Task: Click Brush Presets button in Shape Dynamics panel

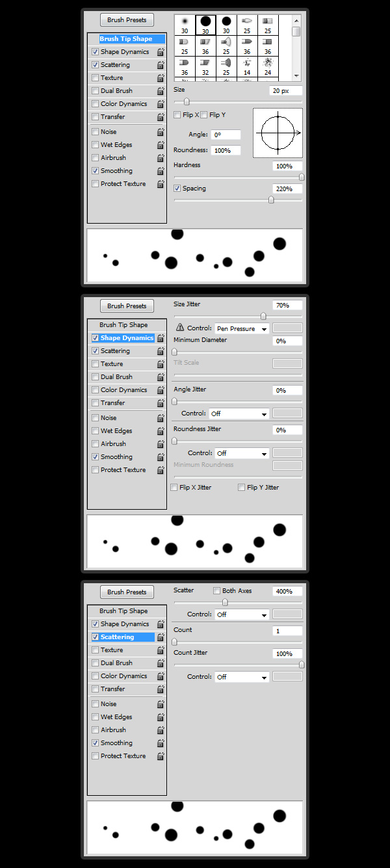Action: pyautogui.click(x=127, y=306)
